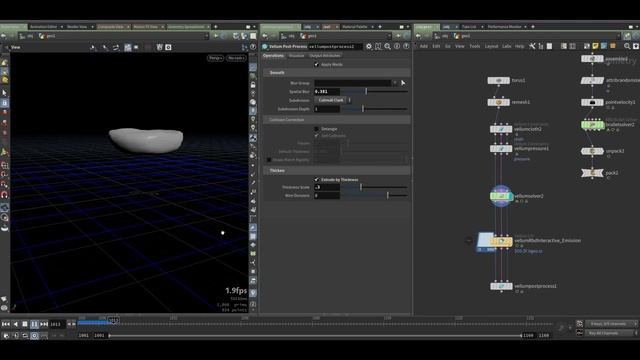
Task: Open the Labs menu in network editor
Action: pyautogui.click(x=507, y=46)
